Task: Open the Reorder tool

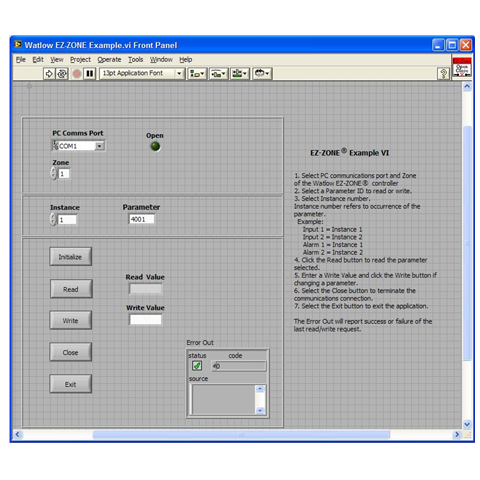Action: 262,73
